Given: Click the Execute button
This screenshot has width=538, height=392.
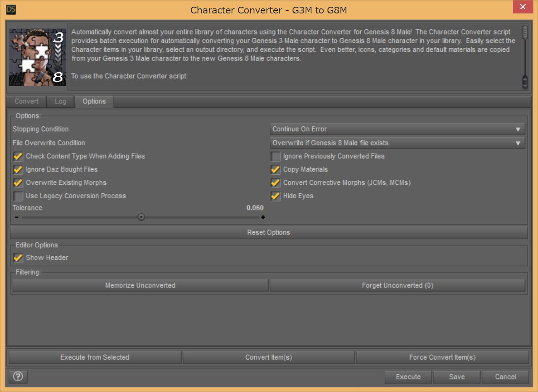Looking at the screenshot, I should pyautogui.click(x=408, y=377).
